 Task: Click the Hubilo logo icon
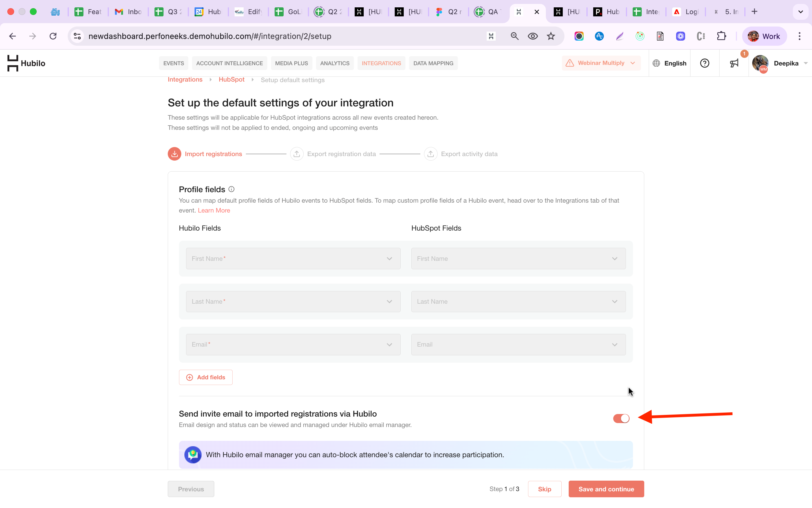tap(13, 63)
